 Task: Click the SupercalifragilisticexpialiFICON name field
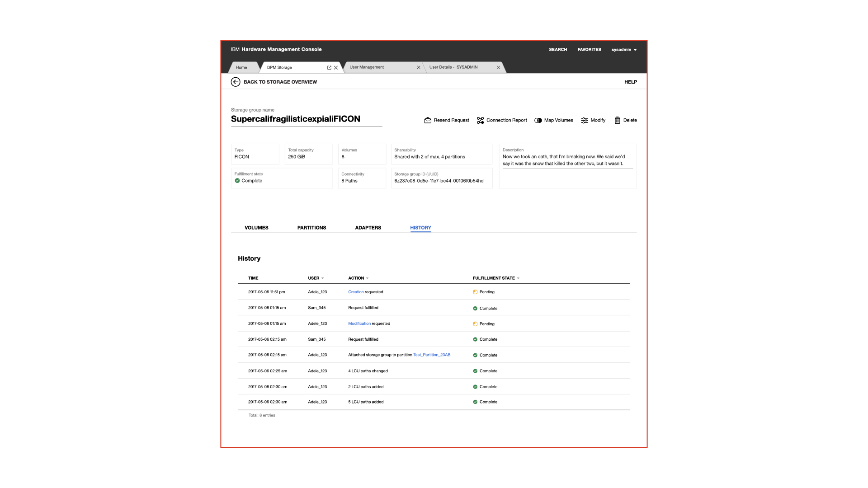pyautogui.click(x=295, y=119)
